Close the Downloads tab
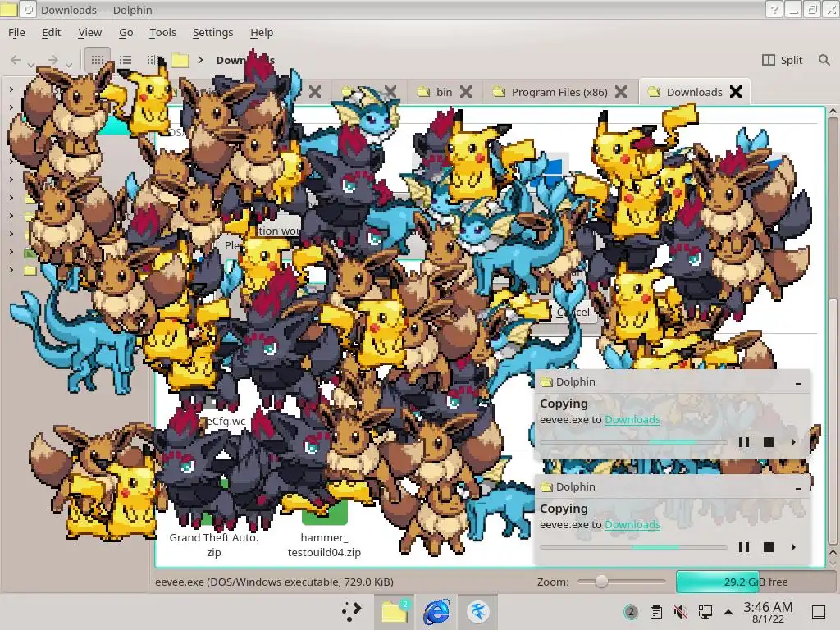840x630 pixels. (x=736, y=92)
